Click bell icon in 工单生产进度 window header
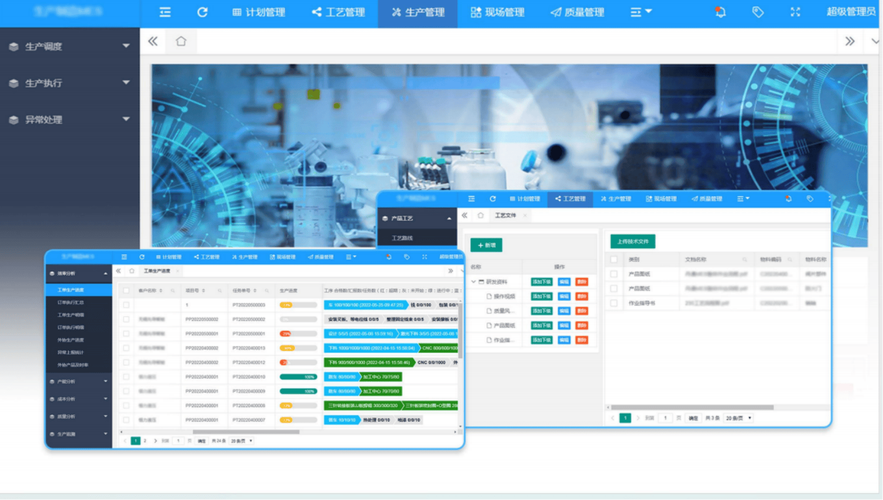The height and width of the screenshot is (500, 883). click(x=389, y=257)
